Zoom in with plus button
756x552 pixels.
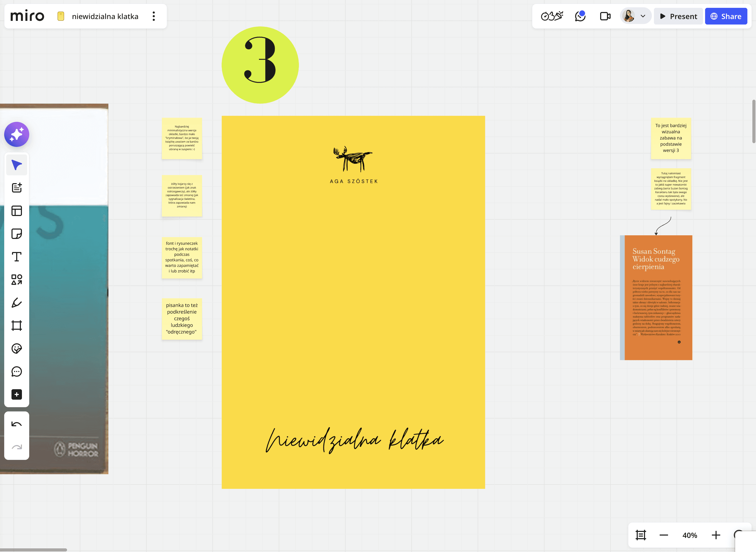716,535
